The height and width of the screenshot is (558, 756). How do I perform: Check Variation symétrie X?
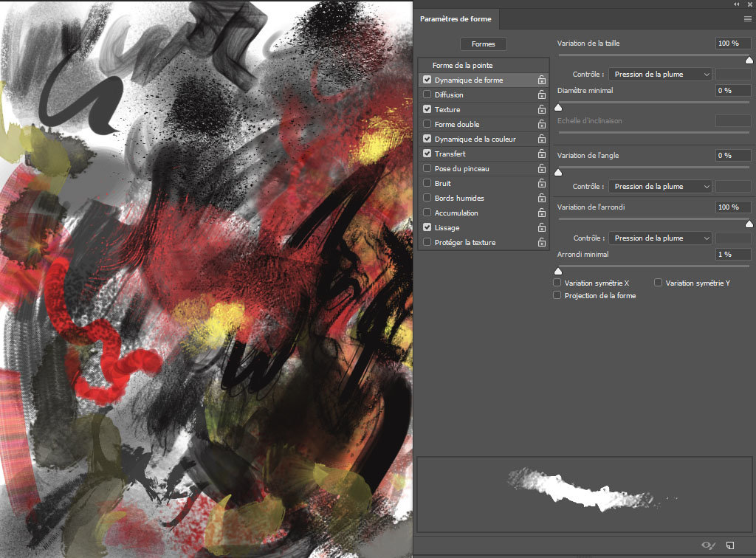point(557,283)
